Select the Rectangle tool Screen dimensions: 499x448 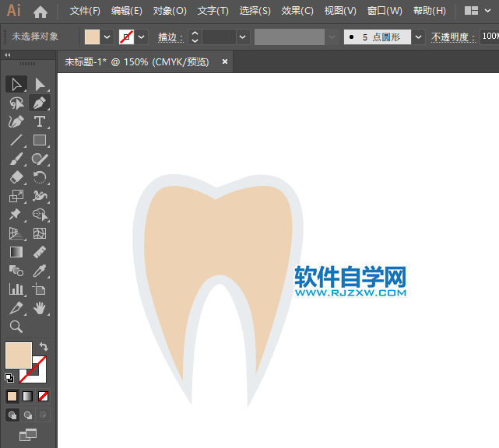[40, 140]
